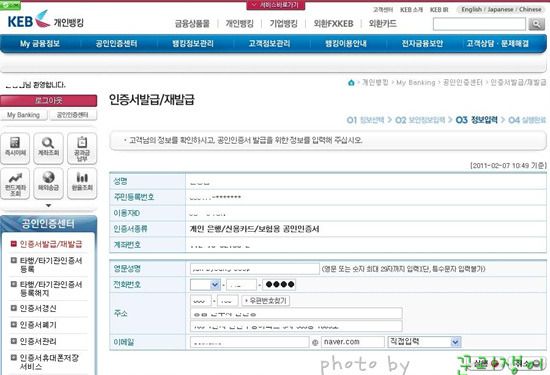The width and height of the screenshot is (550, 375).
Task: Open the 전자금융보안 menu
Action: click(422, 43)
